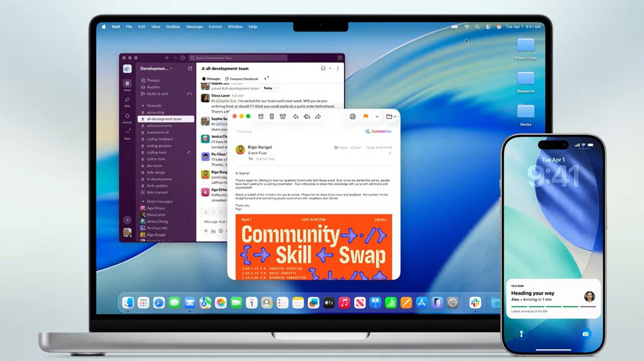Compose a new message in Slack
The image size is (644, 361).
(190, 69)
